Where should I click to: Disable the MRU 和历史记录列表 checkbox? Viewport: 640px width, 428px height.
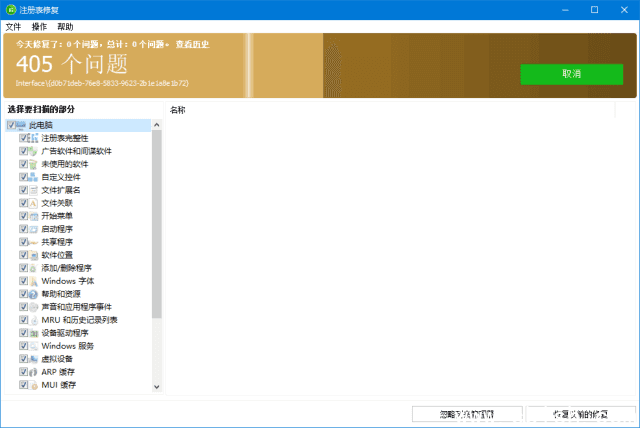coord(23,320)
